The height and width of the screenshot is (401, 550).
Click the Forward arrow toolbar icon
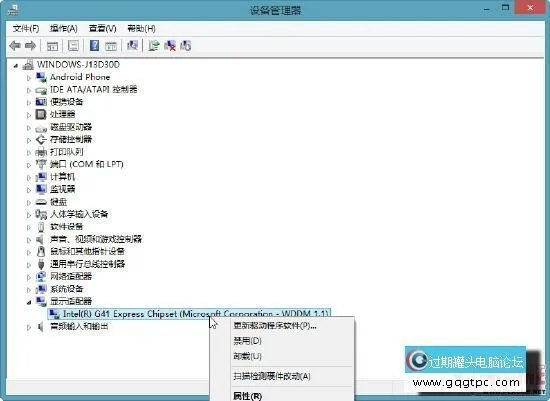pyautogui.click(x=31, y=46)
